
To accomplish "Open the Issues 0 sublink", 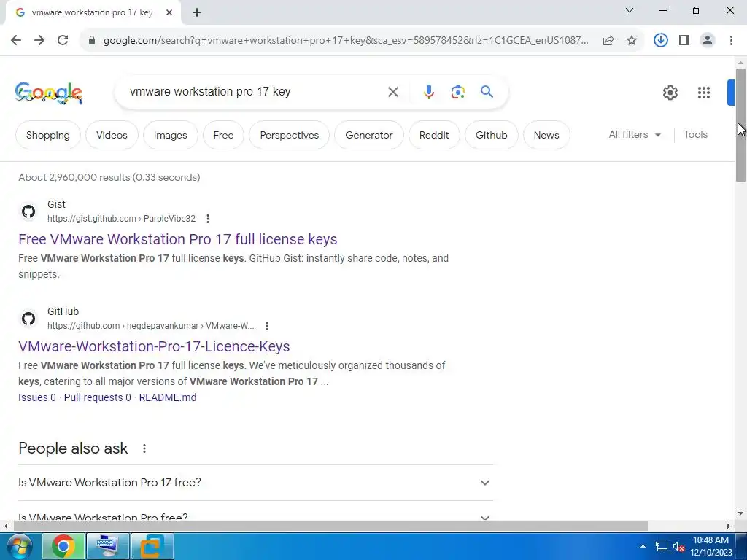I will 36,397.
